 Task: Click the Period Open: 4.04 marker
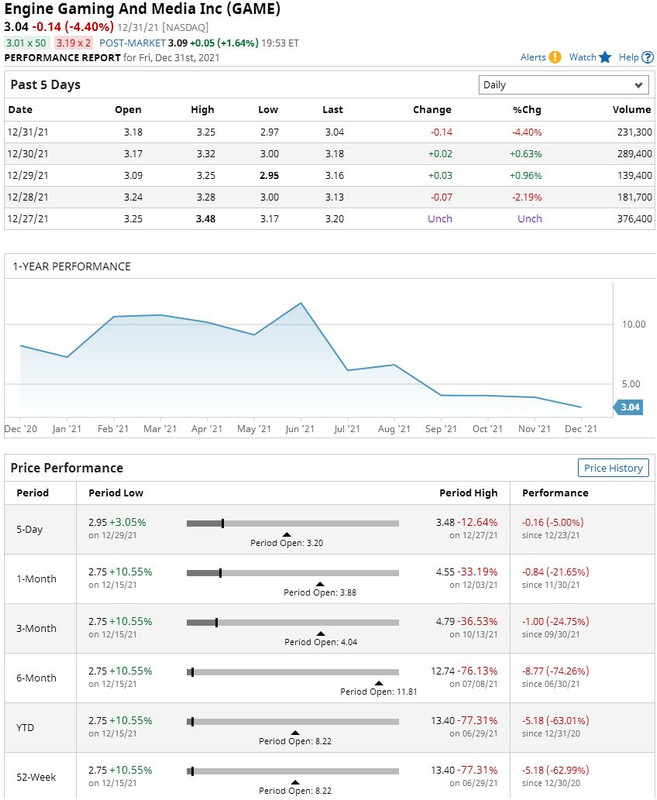(321, 639)
